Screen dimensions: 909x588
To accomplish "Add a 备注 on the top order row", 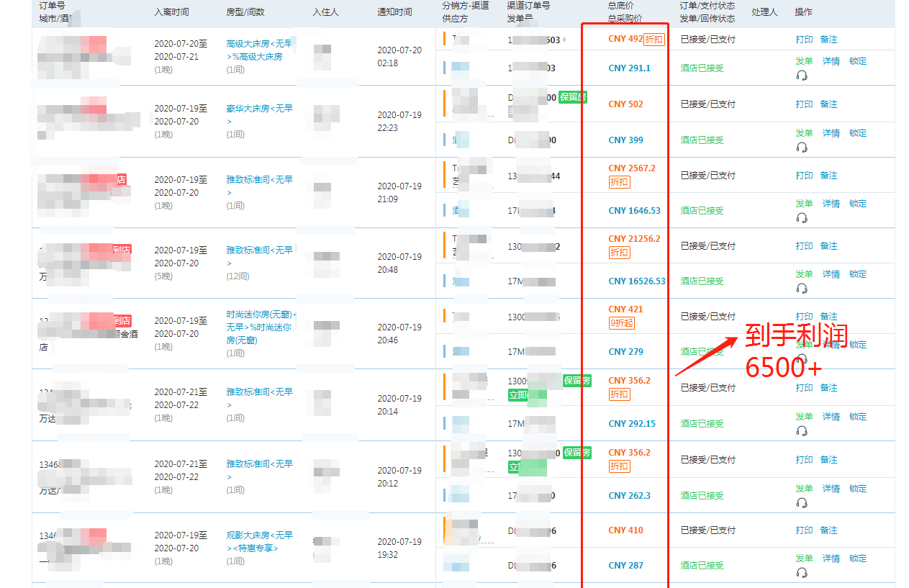I will point(829,39).
